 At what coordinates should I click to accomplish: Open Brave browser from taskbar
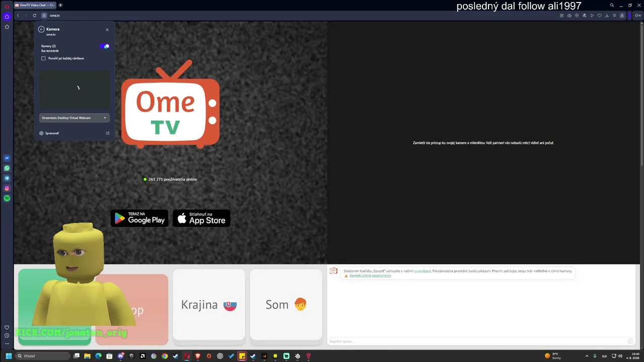pos(198,356)
